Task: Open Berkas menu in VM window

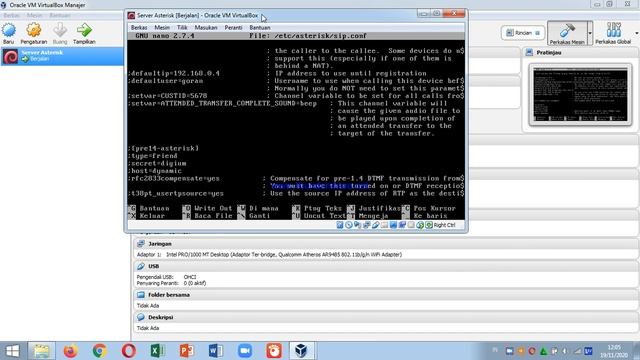Action: point(139,27)
